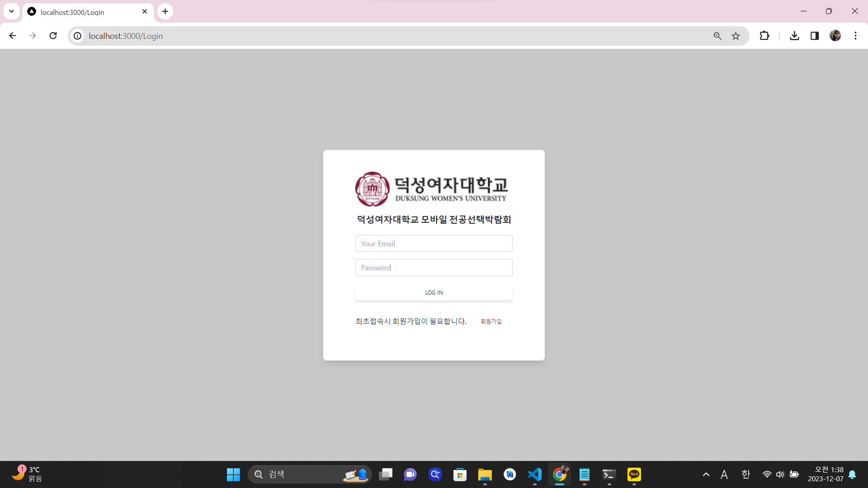Open the round white app icon on taskbar
The image size is (868, 488).
click(x=510, y=474)
